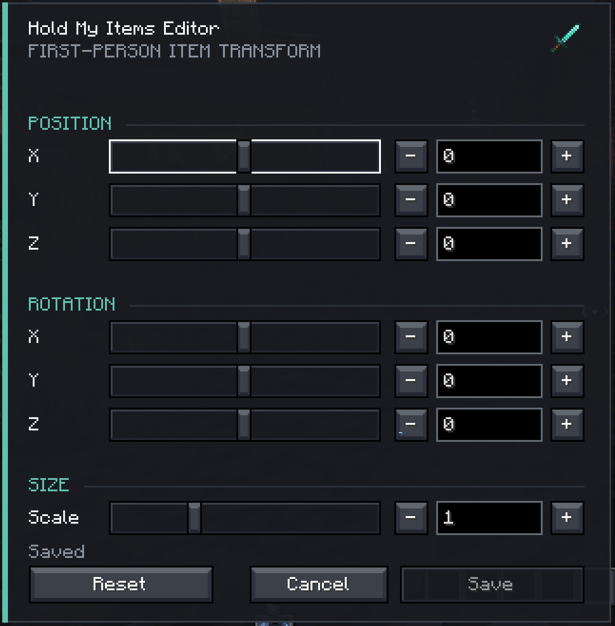Screen dimensions: 615x626
Task: Click the Position X slider handle
Action: click(244, 156)
